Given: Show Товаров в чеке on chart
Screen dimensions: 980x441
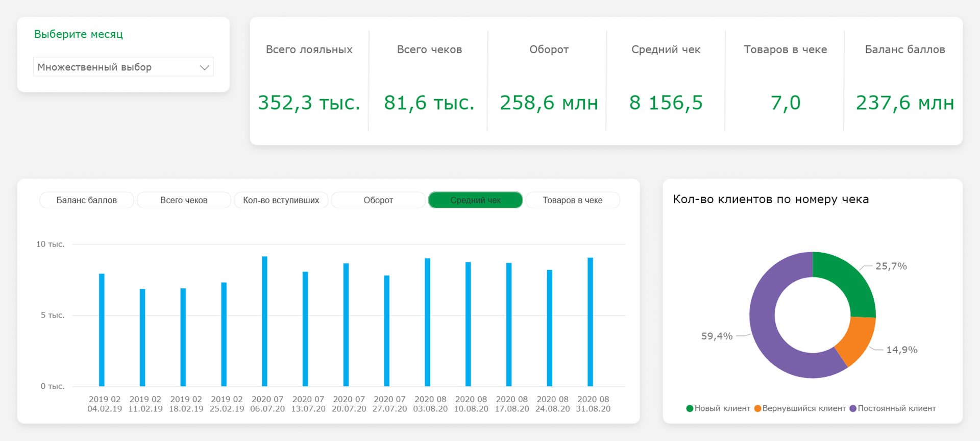Looking at the screenshot, I should click(572, 200).
